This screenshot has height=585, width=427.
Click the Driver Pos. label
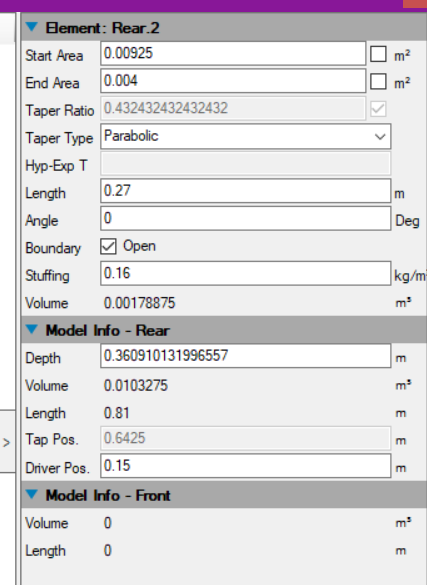coord(57,468)
